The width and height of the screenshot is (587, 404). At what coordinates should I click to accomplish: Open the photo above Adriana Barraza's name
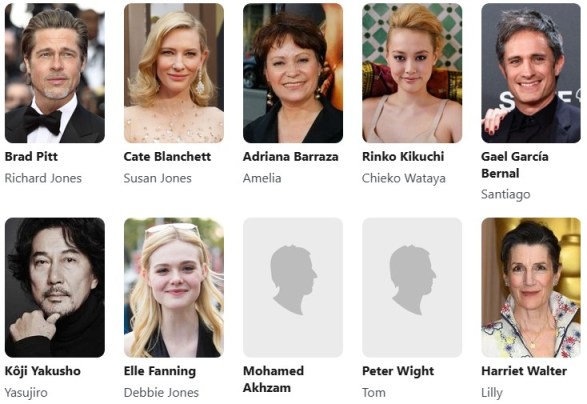tap(293, 73)
